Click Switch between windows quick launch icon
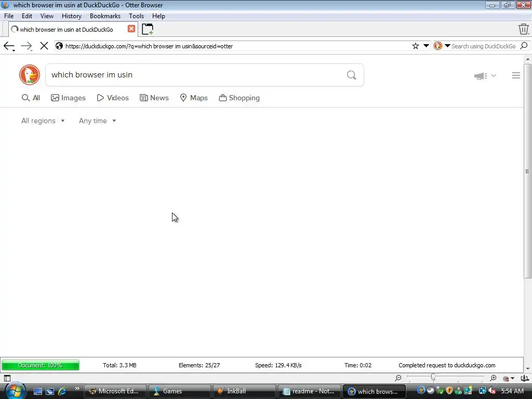Screen dimensions: 532x399 pyautogui.click(x=50, y=391)
